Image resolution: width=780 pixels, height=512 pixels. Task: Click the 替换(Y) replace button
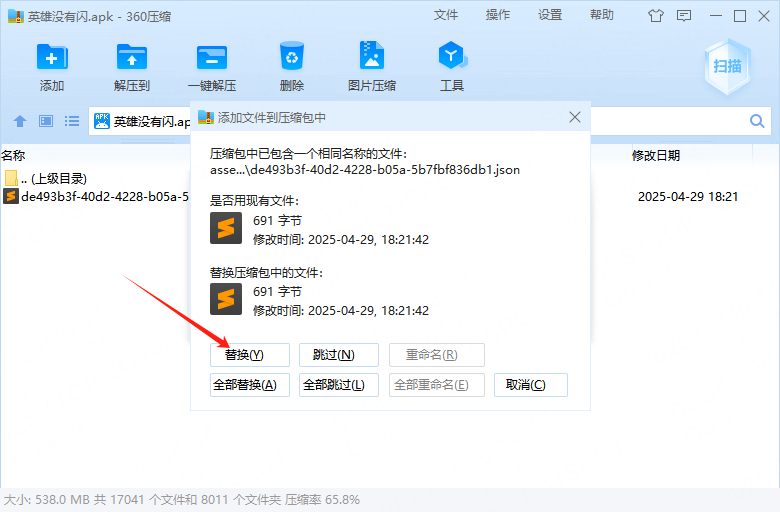click(250, 355)
